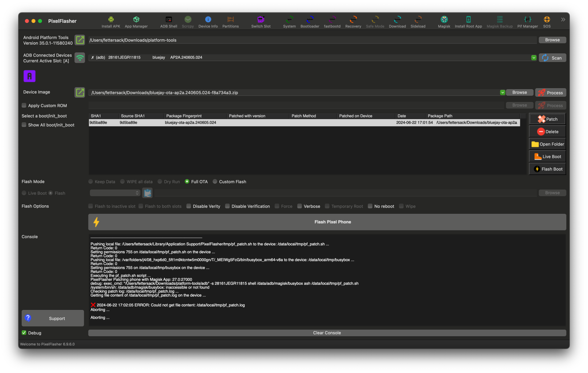The image size is (588, 373).
Task: Click the Patch button
Action: [x=547, y=119]
